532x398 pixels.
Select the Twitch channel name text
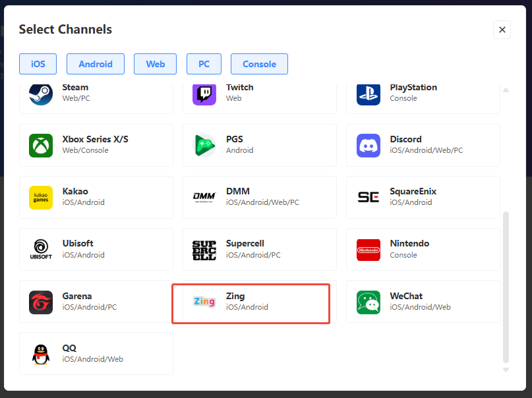[x=240, y=87]
